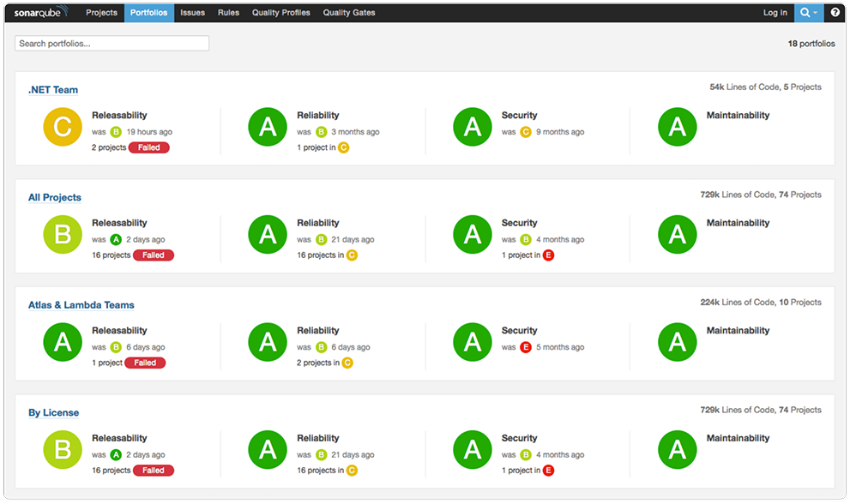Open the Quality Profiles page
850x504 pixels.
tap(280, 12)
